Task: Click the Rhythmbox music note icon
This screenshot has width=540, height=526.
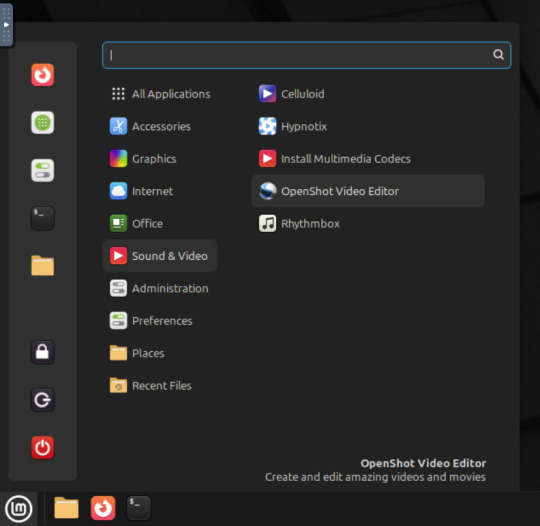Action: 267,223
